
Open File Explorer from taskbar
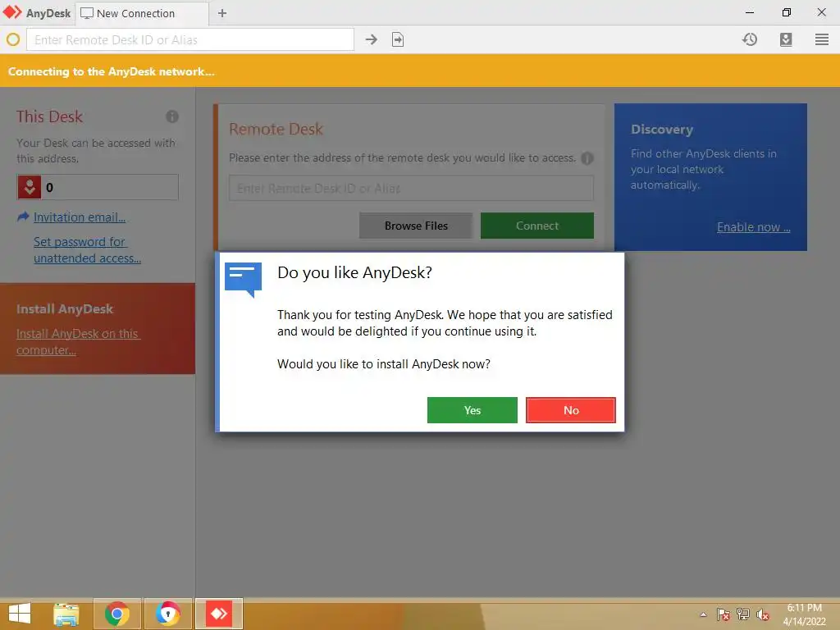66,614
